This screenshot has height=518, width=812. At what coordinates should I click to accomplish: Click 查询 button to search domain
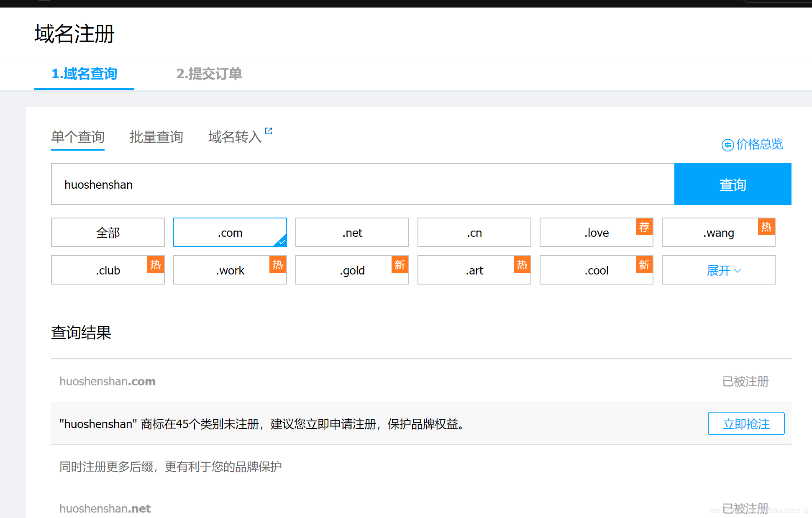coord(733,185)
